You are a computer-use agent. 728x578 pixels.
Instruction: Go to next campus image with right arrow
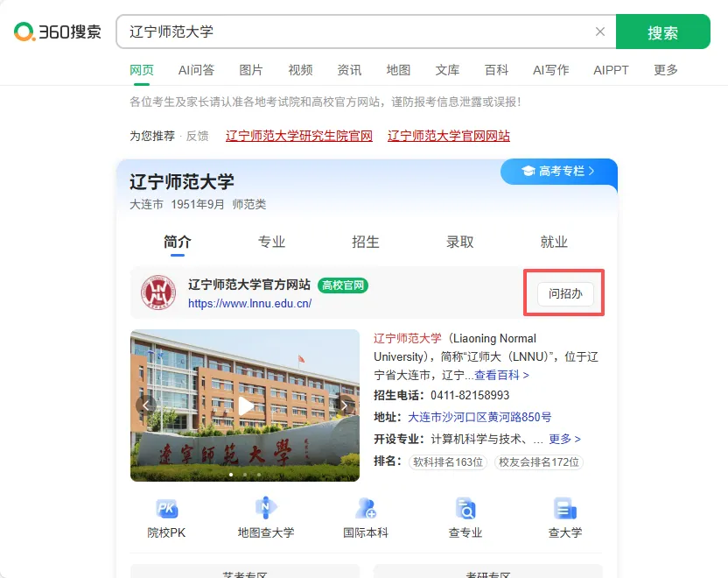345,405
